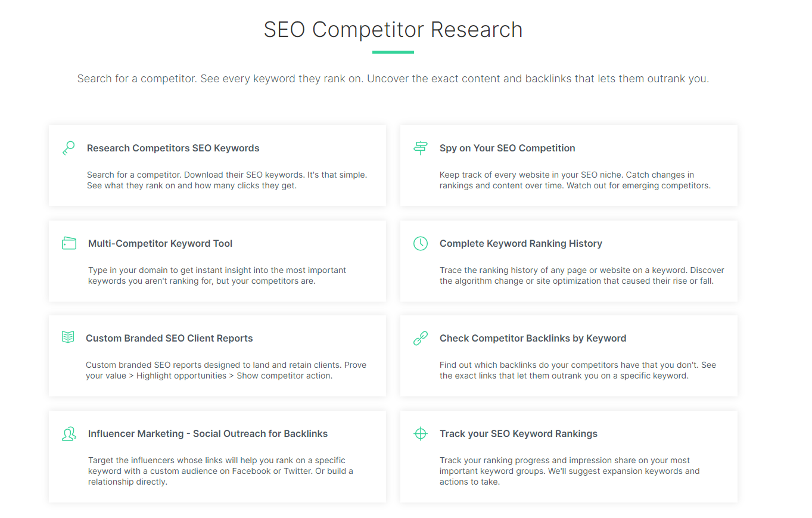Click the crosshair target icon for Keyword Rankings
Viewport: 812px width, 518px height.
pos(421,433)
